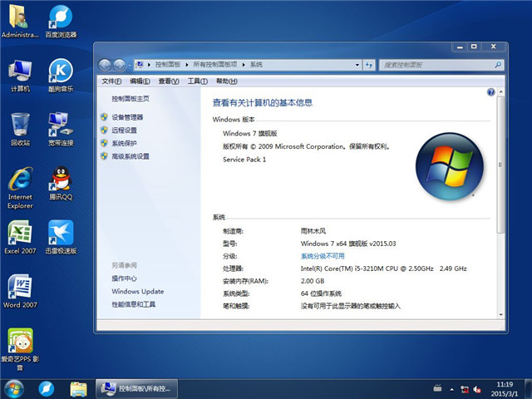
Task: Click the system icon in address bar
Action: 140,65
